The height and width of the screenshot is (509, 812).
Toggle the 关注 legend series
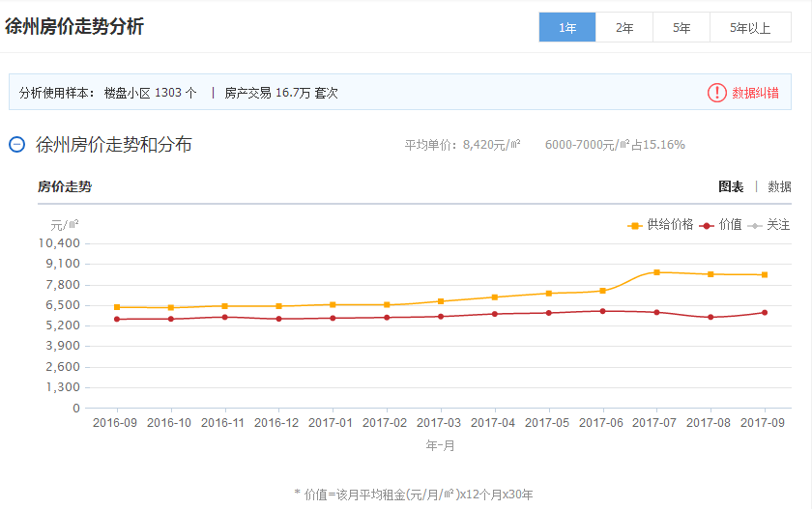click(x=778, y=224)
